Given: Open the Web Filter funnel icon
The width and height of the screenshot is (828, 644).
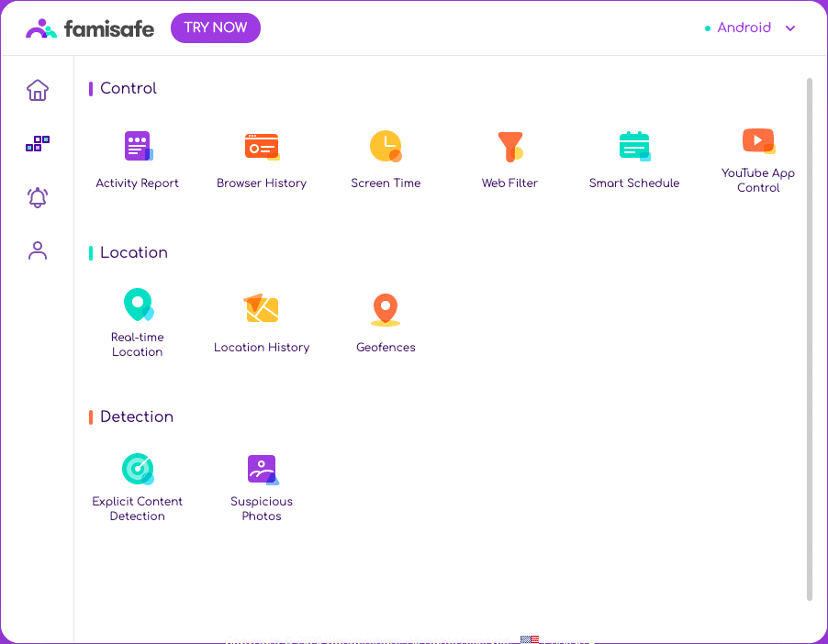Looking at the screenshot, I should coord(509,147).
